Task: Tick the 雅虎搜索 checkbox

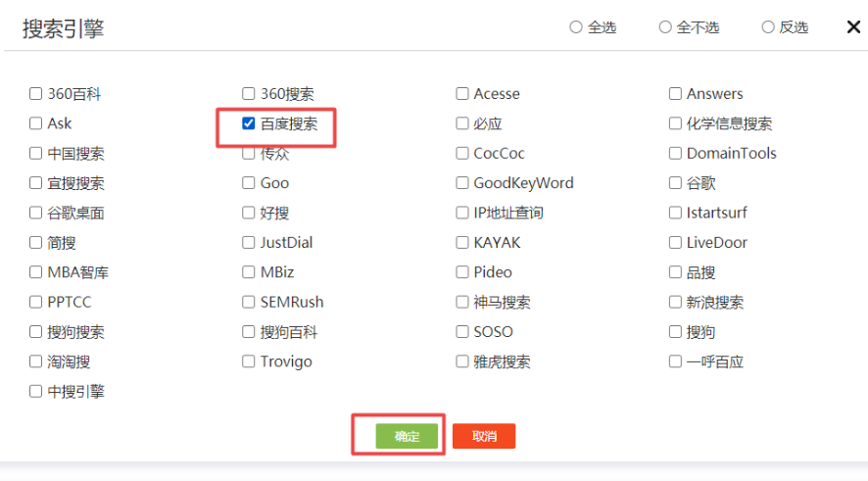Action: point(462,361)
